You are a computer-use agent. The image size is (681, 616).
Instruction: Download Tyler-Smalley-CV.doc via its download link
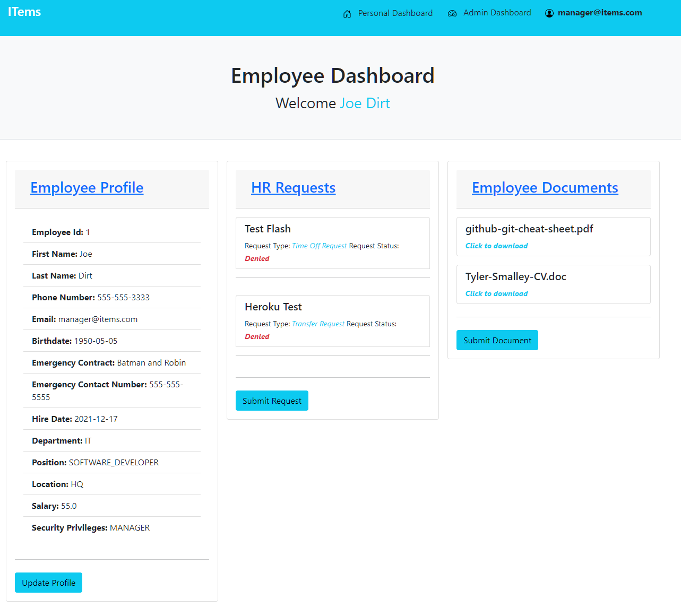point(496,293)
